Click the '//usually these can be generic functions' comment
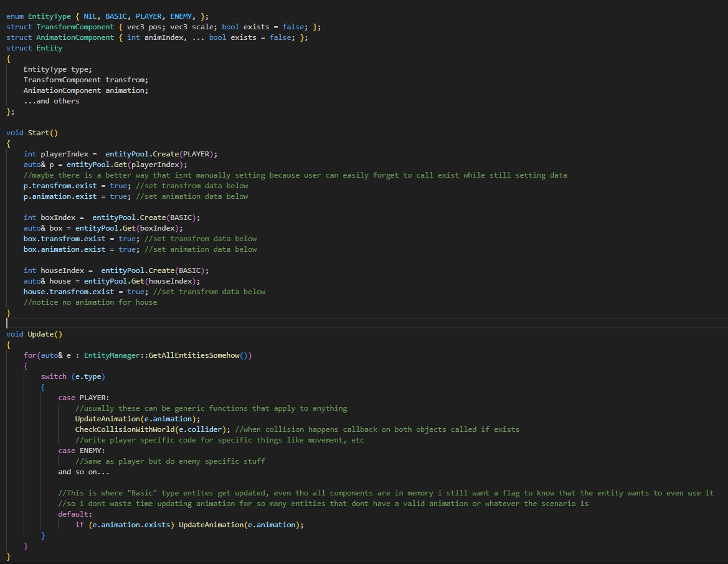The image size is (728, 564). point(211,408)
